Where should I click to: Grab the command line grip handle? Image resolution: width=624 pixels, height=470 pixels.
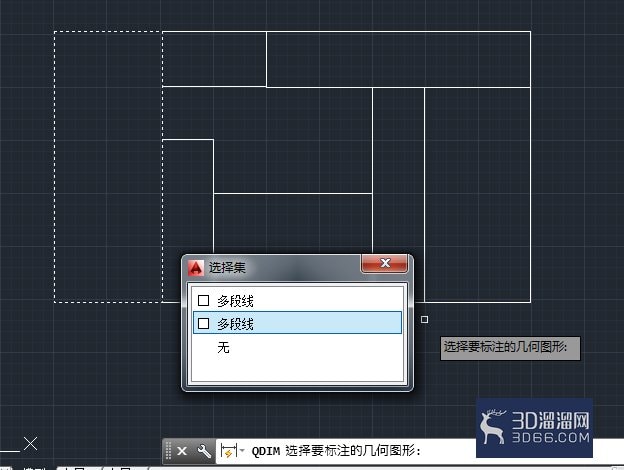tap(168, 451)
